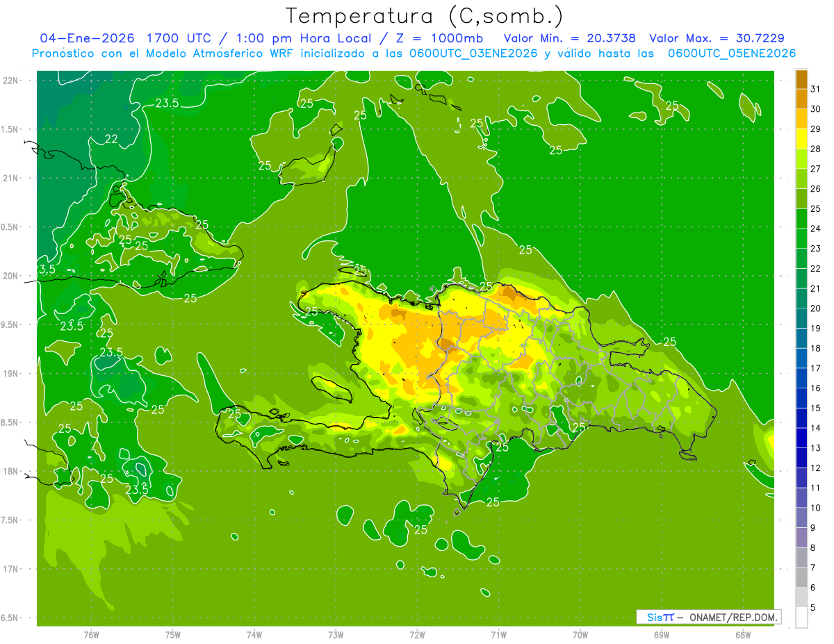Screen dimensions: 834x644
Task: Click the color bar label "20"
Action: coord(815,308)
